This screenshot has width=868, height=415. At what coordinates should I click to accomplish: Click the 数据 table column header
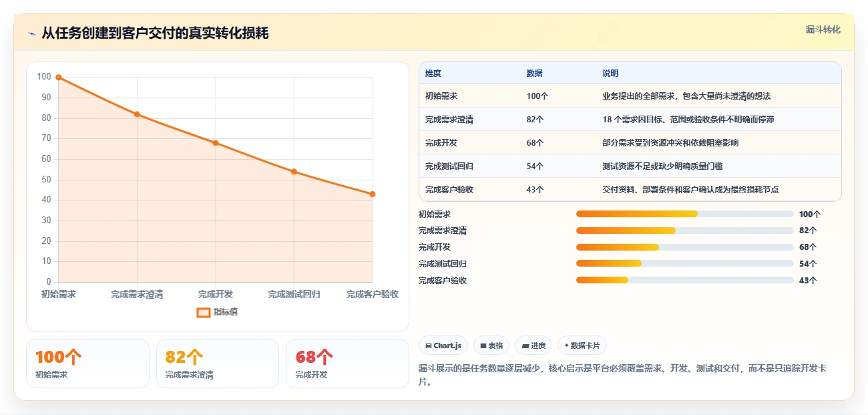coord(534,74)
